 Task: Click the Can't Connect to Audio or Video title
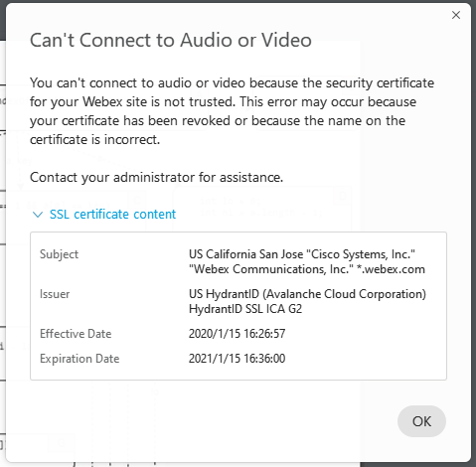[x=171, y=40]
